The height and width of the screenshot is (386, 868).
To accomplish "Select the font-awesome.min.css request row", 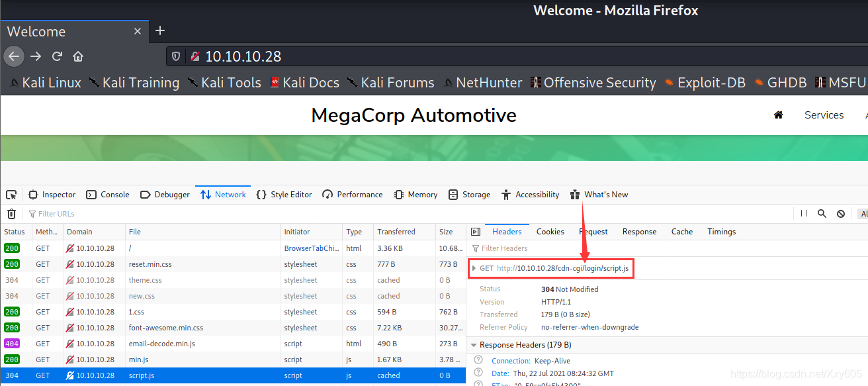I will [232, 328].
